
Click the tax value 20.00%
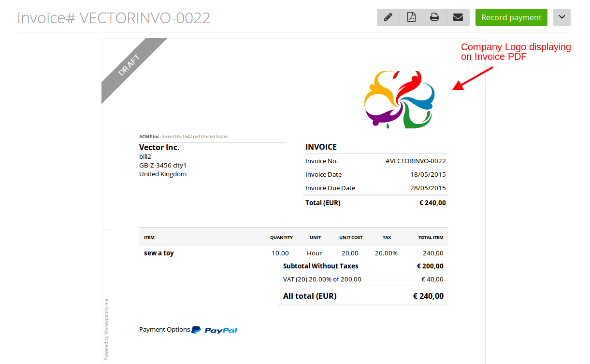pyautogui.click(x=386, y=253)
